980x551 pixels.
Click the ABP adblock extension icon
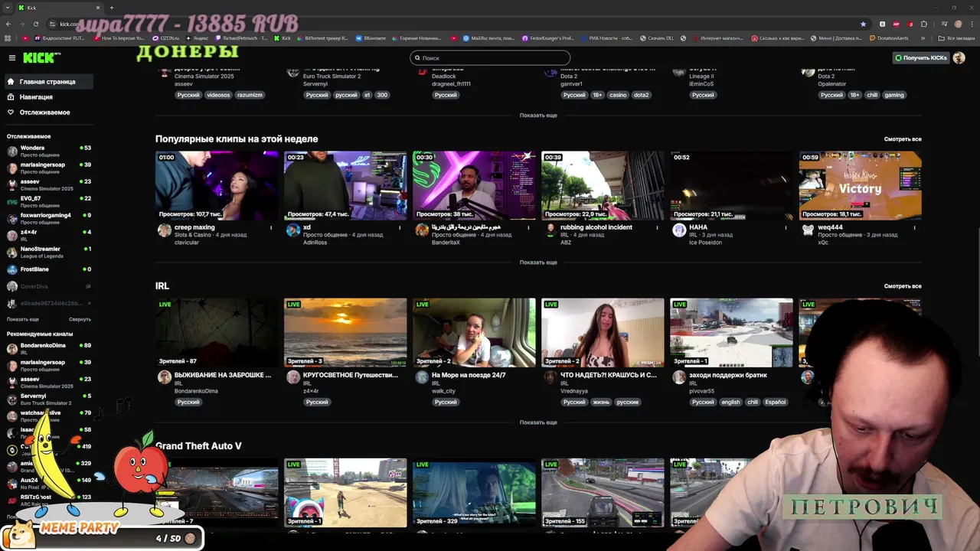896,24
